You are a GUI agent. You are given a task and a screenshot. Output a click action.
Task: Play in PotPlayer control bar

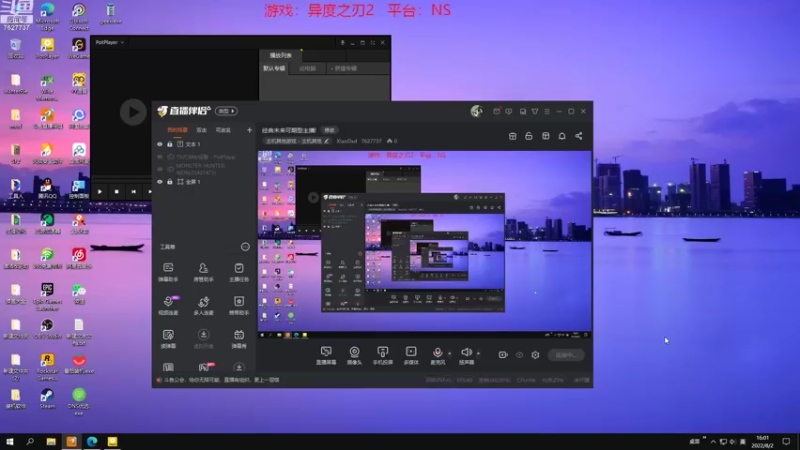coord(99,192)
